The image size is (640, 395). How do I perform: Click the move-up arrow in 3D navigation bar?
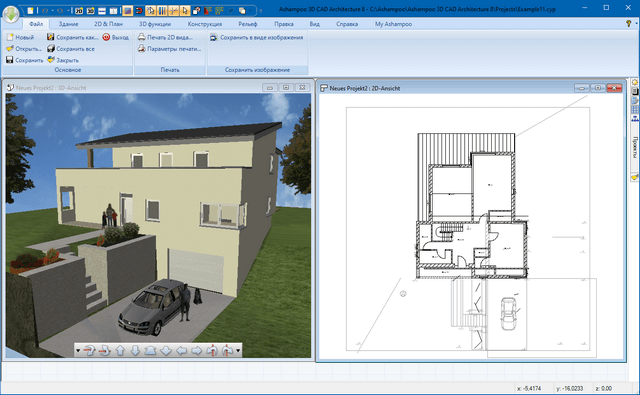click(120, 350)
